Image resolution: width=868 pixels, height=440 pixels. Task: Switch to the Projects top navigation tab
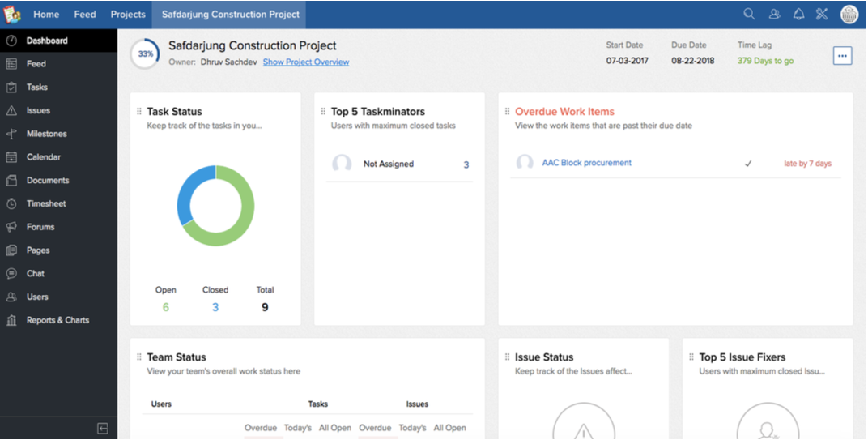[128, 15]
